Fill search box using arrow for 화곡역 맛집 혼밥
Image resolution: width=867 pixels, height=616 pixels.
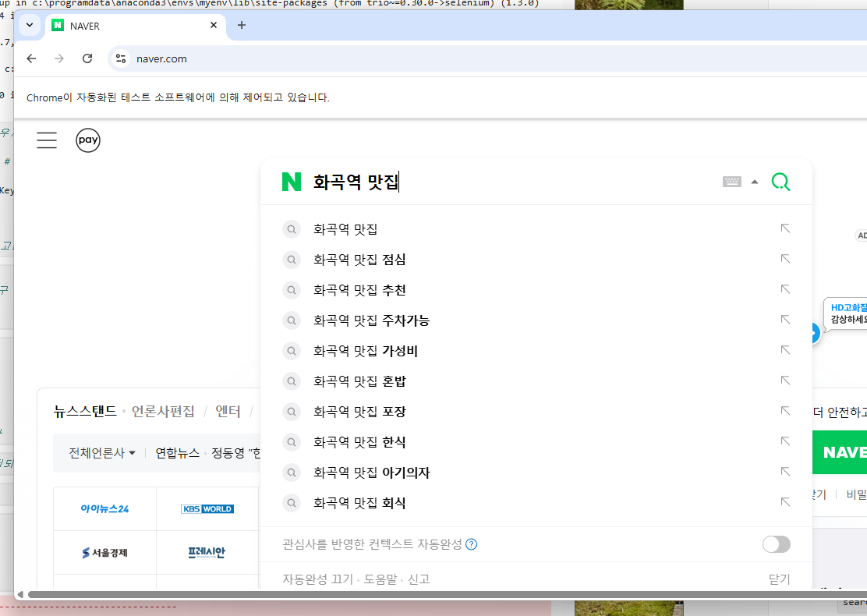coord(785,381)
